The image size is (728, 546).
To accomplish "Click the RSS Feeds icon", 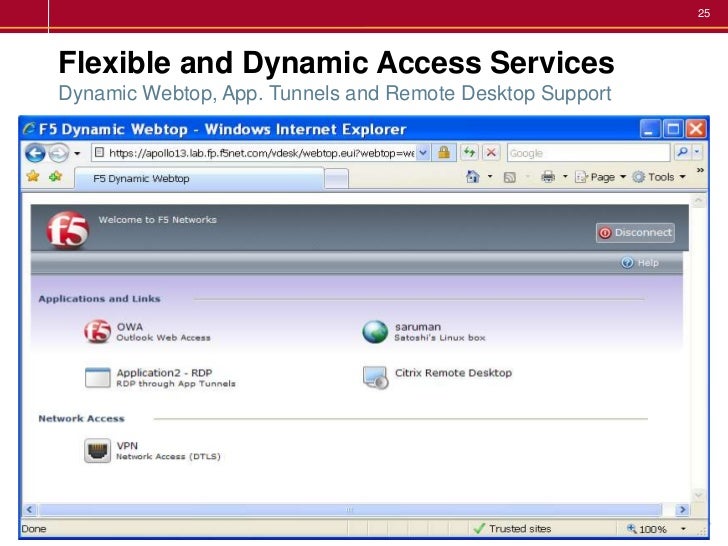I will [x=510, y=177].
